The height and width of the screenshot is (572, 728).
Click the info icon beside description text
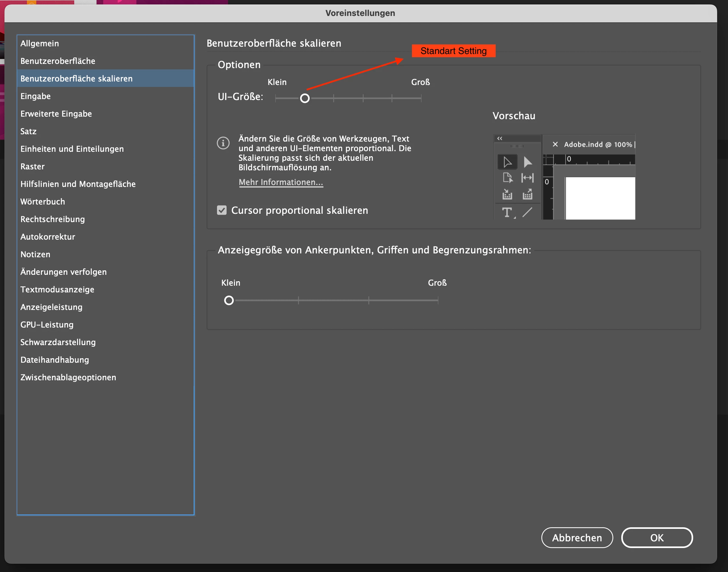tap(223, 143)
